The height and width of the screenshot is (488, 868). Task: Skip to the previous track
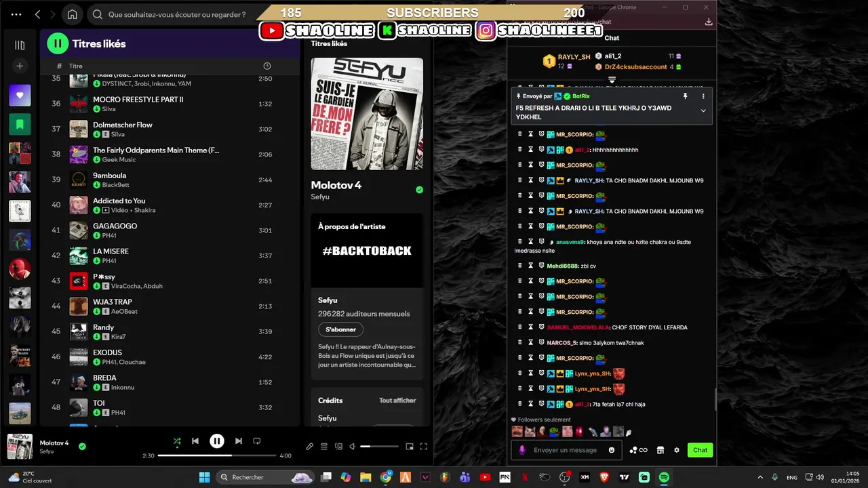(x=195, y=441)
